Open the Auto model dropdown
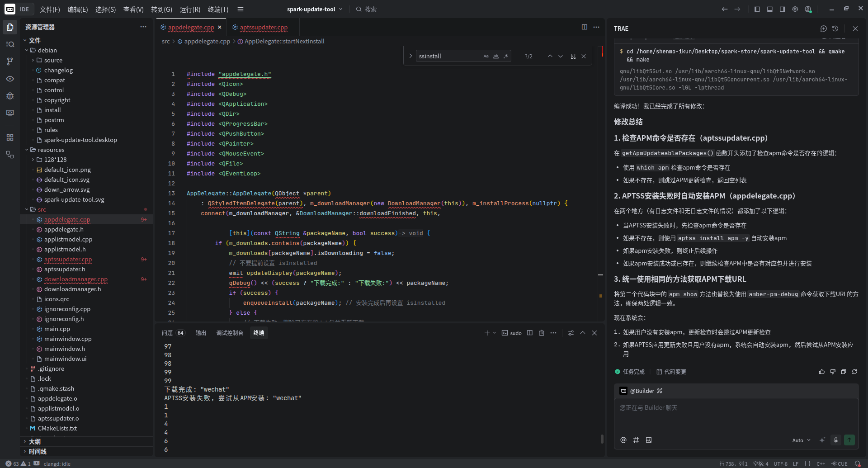The height and width of the screenshot is (468, 868). 801,440
